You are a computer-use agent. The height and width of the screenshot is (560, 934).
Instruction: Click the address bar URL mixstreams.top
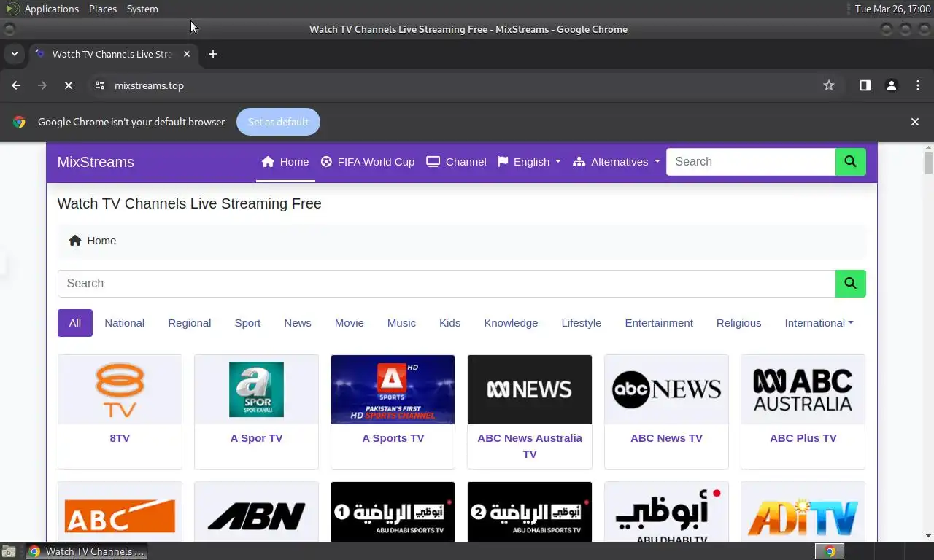pos(149,85)
